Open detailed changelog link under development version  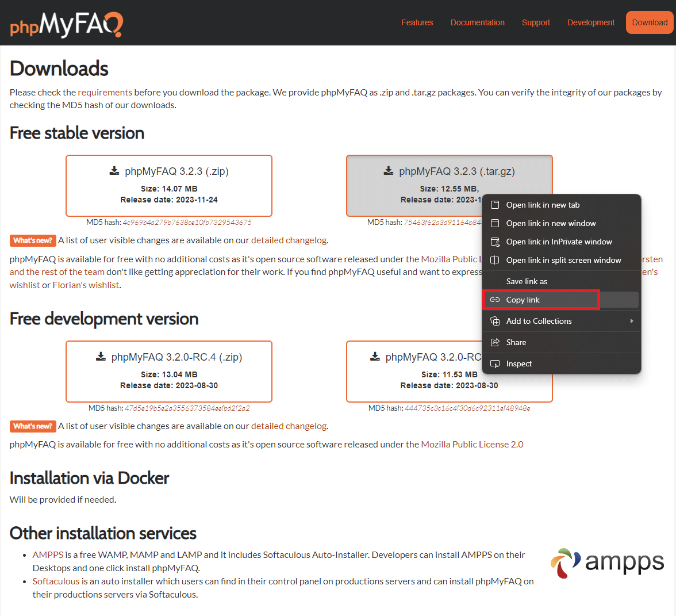coord(289,426)
